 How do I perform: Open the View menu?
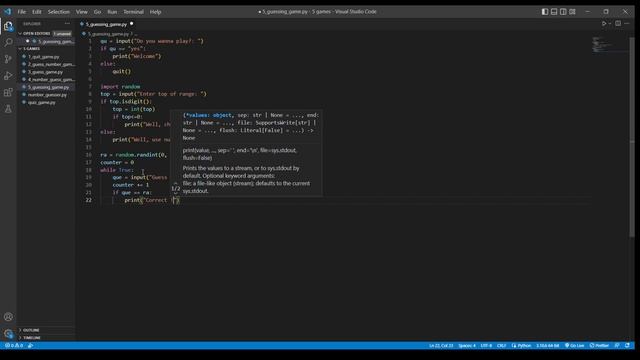point(81,12)
